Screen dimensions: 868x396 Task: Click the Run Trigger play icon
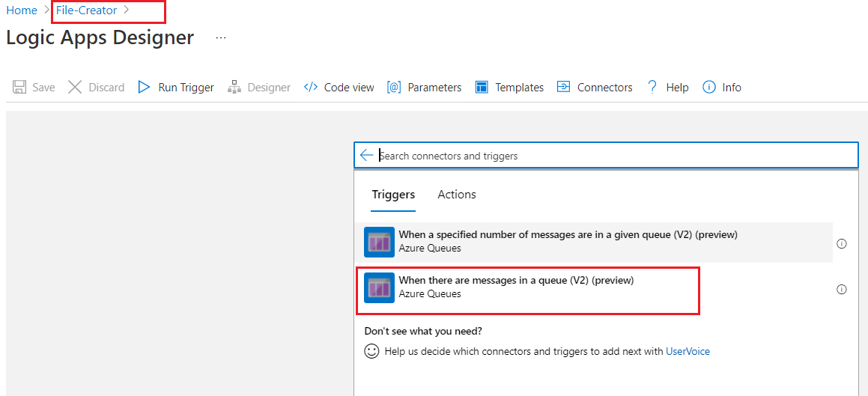[144, 88]
